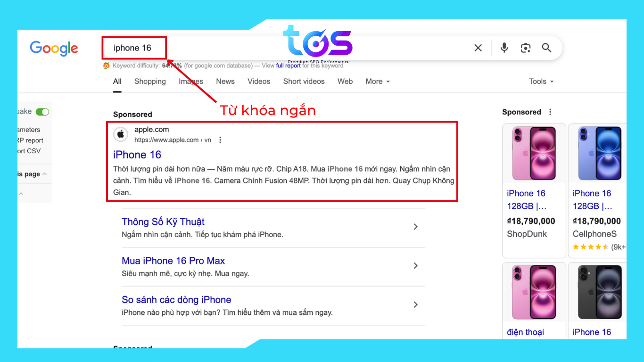Image resolution: width=644 pixels, height=362 pixels.
Task: Open the iPhone 16 apple.com headline link
Action: (137, 155)
